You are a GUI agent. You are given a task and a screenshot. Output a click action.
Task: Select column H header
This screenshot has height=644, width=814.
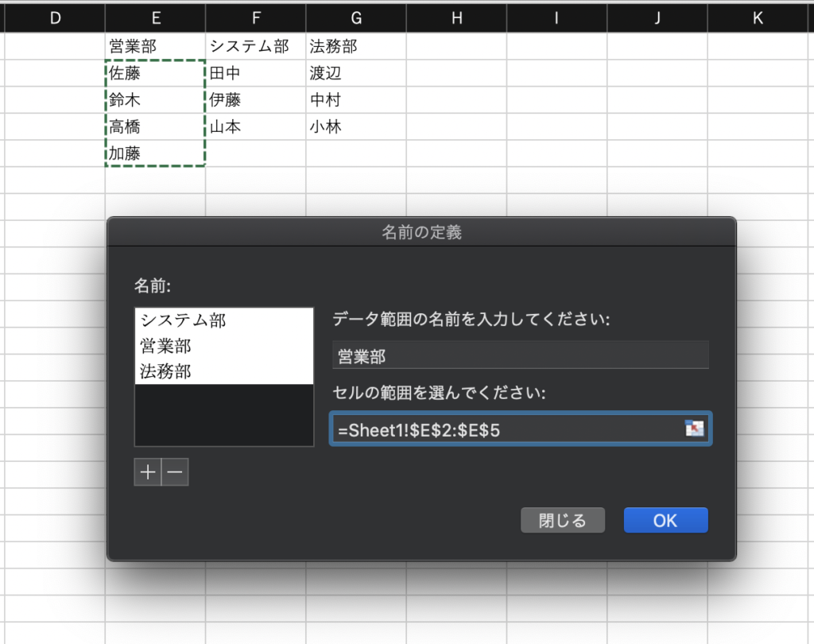pyautogui.click(x=456, y=18)
